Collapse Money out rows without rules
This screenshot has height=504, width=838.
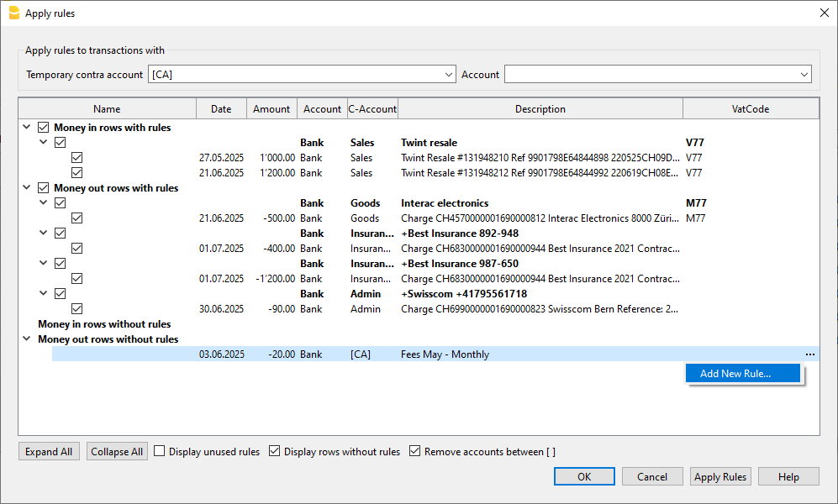tap(27, 339)
